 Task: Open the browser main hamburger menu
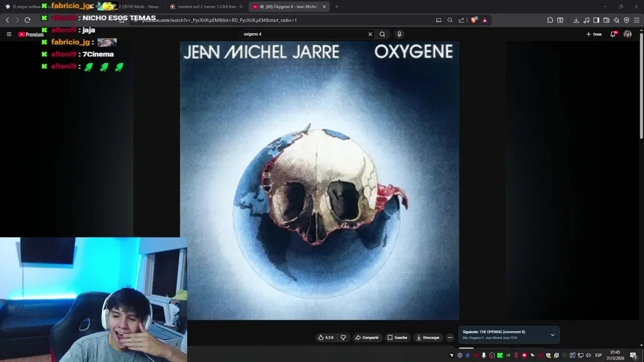(637, 20)
